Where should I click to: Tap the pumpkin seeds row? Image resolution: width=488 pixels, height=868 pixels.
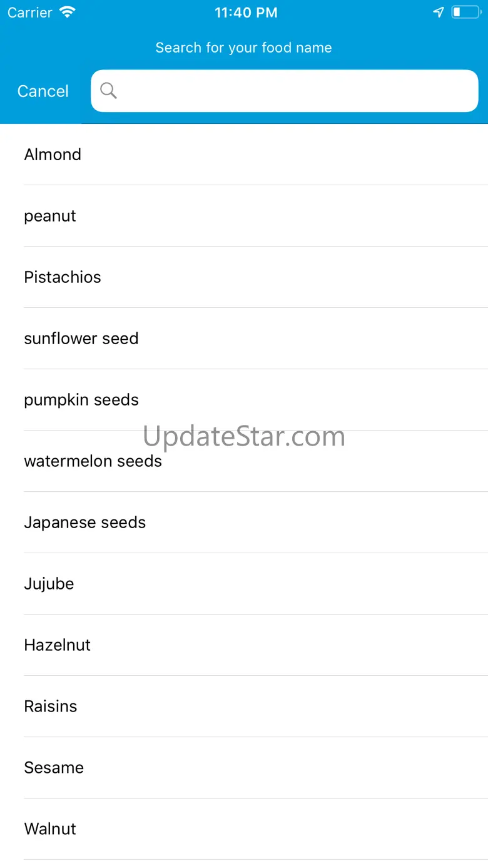point(81,400)
